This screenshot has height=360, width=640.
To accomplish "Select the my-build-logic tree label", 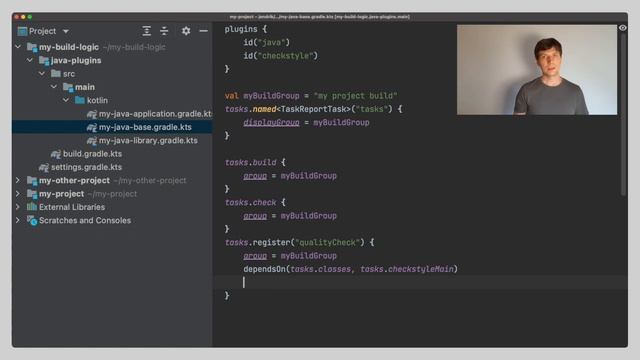I will [x=69, y=47].
